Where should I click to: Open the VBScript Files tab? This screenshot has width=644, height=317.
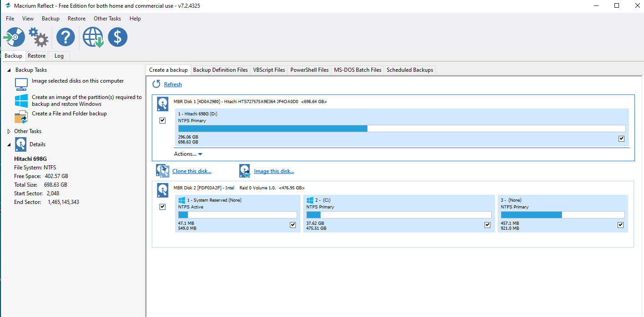[x=269, y=70]
